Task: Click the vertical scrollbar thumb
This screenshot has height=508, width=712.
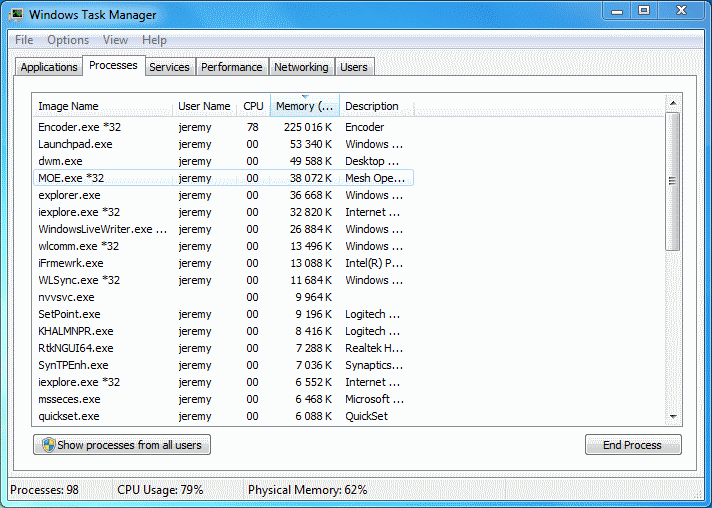Action: tap(673, 182)
